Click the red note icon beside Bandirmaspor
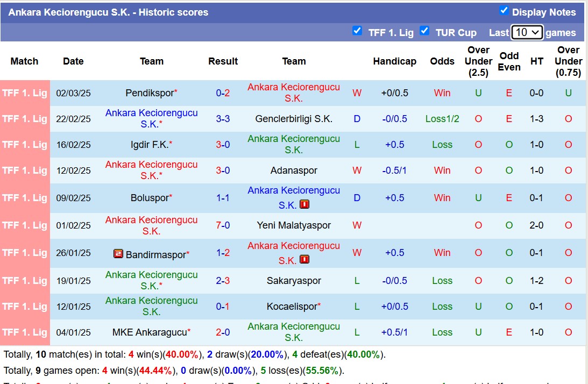 point(118,253)
